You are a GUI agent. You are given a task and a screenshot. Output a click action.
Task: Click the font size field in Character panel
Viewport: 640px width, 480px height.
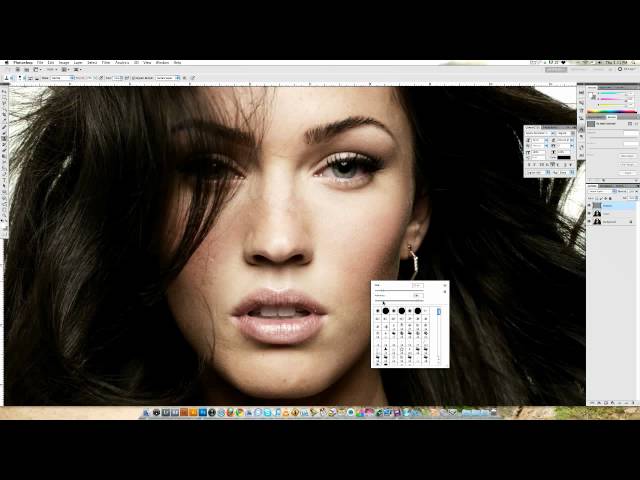(538, 140)
